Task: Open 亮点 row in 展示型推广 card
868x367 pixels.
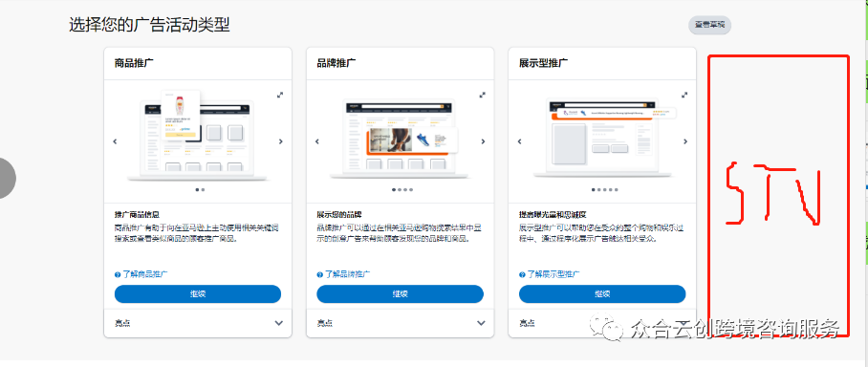Action: (x=601, y=323)
